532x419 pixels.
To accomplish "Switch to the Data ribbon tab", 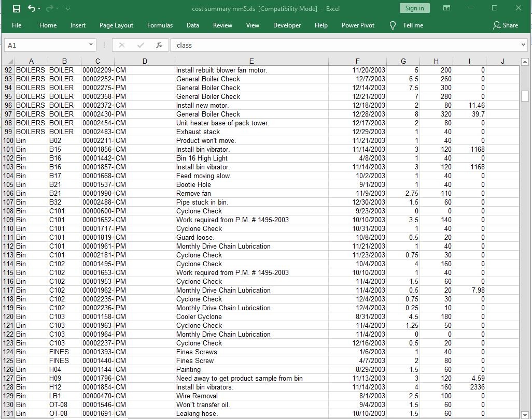I will point(192,25).
